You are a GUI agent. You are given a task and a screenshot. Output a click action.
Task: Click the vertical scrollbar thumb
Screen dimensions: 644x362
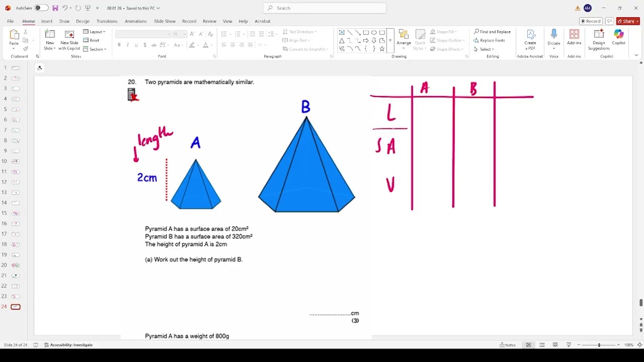pos(641,302)
